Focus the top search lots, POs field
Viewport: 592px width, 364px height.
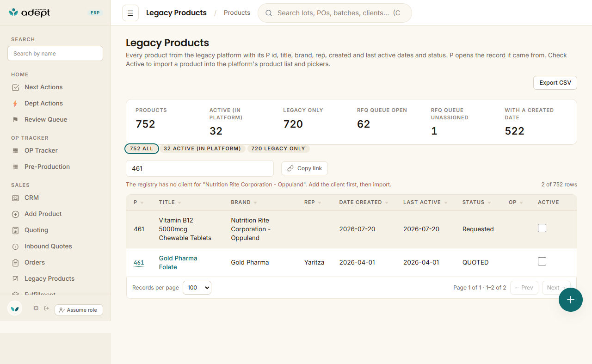(334, 13)
